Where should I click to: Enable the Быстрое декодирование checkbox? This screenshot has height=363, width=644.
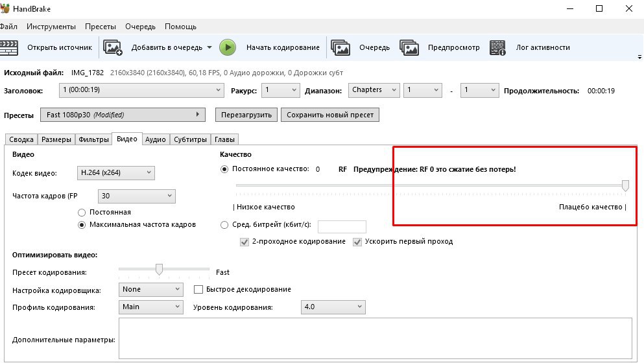(198, 290)
